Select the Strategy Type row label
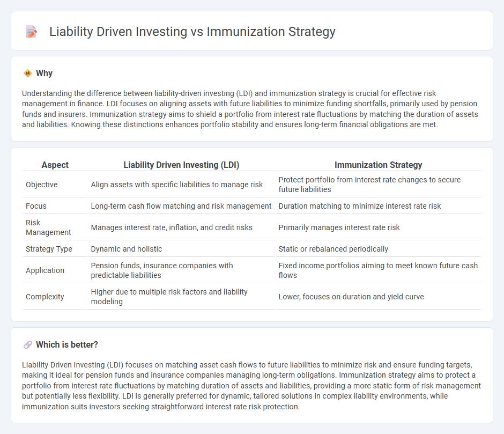This screenshot has height=434, width=504. click(x=49, y=249)
